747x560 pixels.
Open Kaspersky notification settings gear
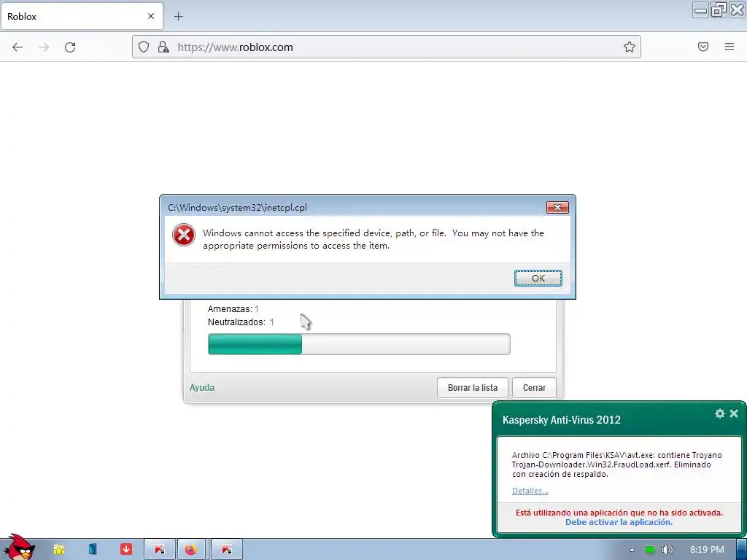point(720,413)
